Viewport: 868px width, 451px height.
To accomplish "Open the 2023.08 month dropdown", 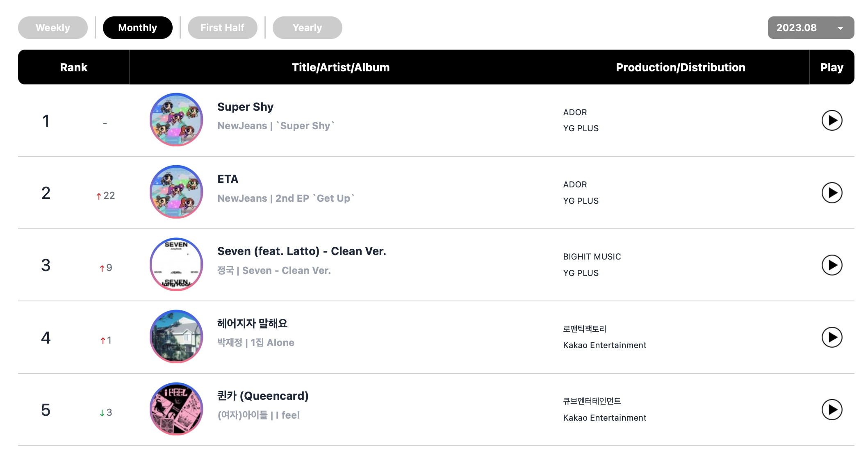I will 811,27.
